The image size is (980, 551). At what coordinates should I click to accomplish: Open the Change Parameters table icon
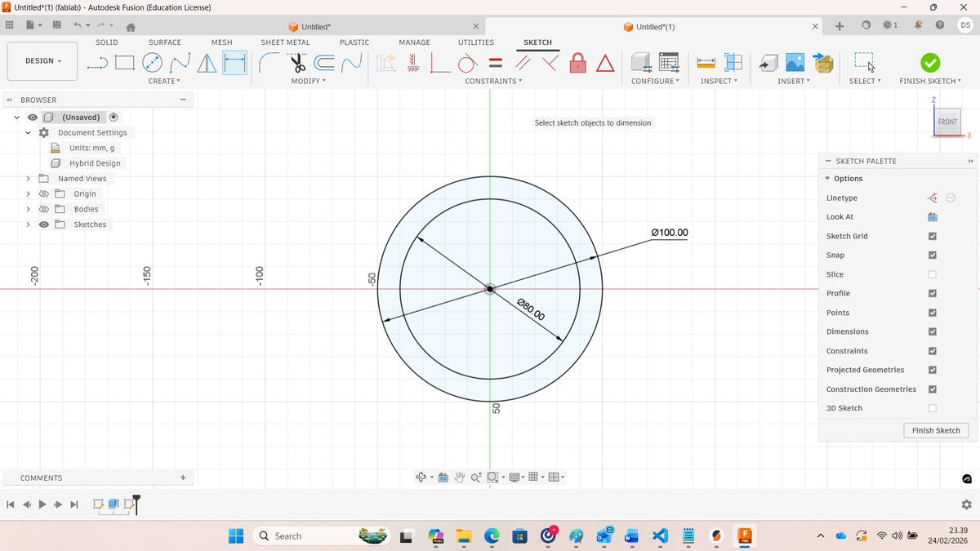[x=669, y=63]
